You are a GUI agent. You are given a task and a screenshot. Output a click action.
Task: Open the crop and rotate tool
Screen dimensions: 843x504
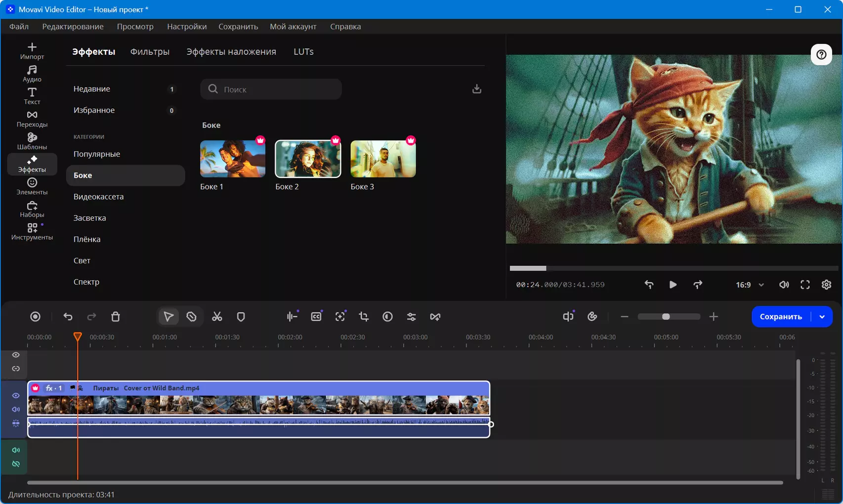364,317
